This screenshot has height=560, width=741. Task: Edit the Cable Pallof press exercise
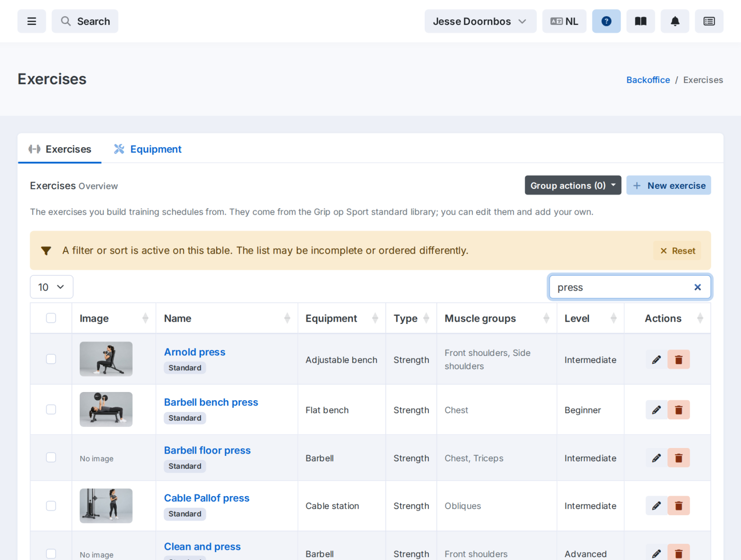pyautogui.click(x=657, y=506)
